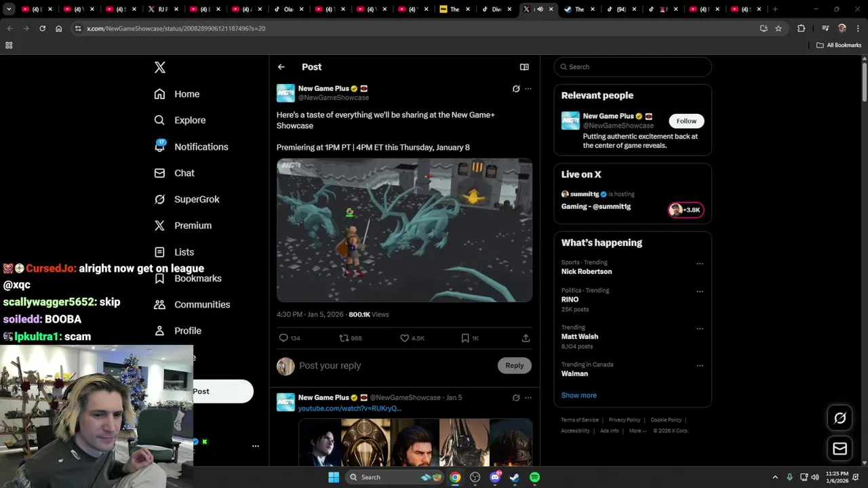Expand the More footer menu
The image size is (868, 488).
(x=637, y=430)
